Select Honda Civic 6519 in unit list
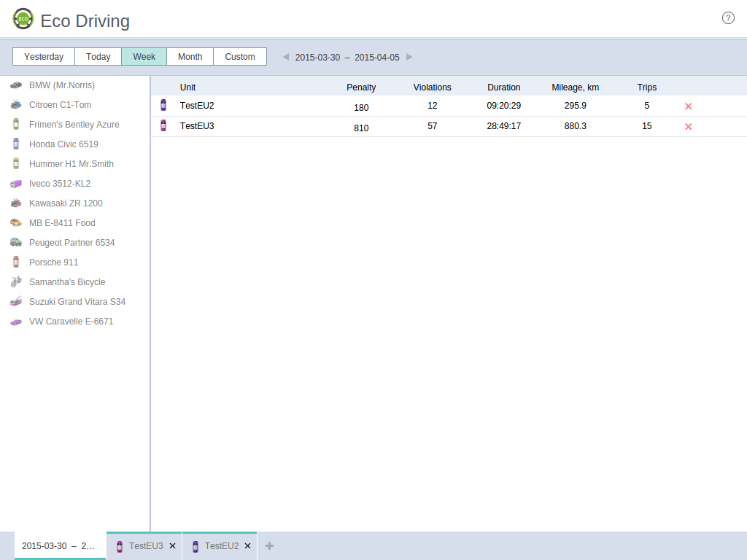Screen dimensions: 747x560 click(64, 144)
